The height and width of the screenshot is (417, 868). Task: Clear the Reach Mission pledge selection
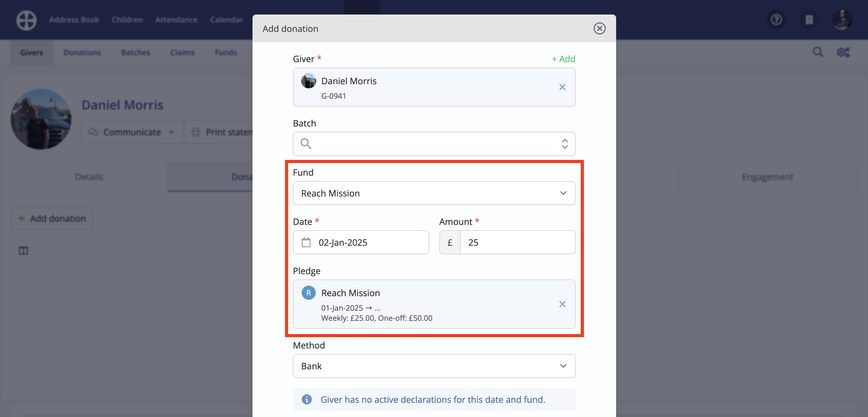coord(562,304)
